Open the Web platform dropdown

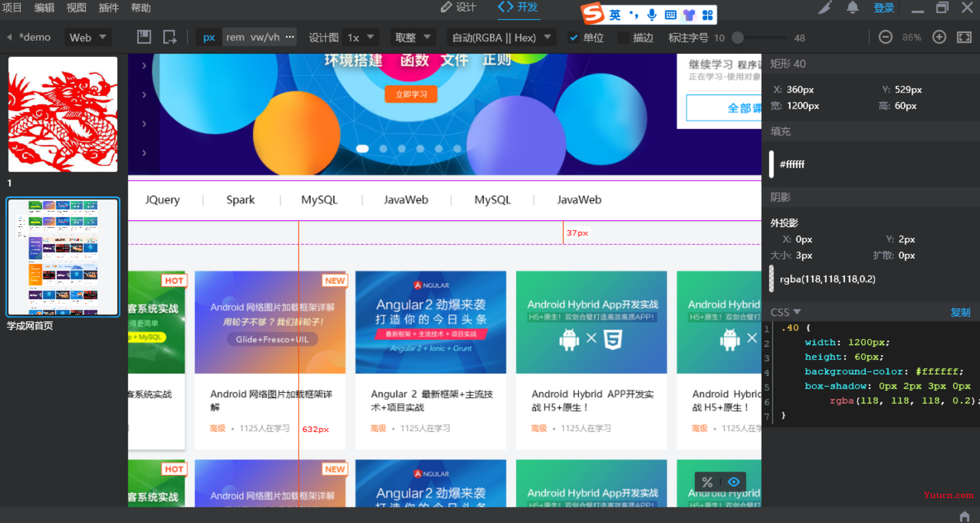click(x=88, y=37)
